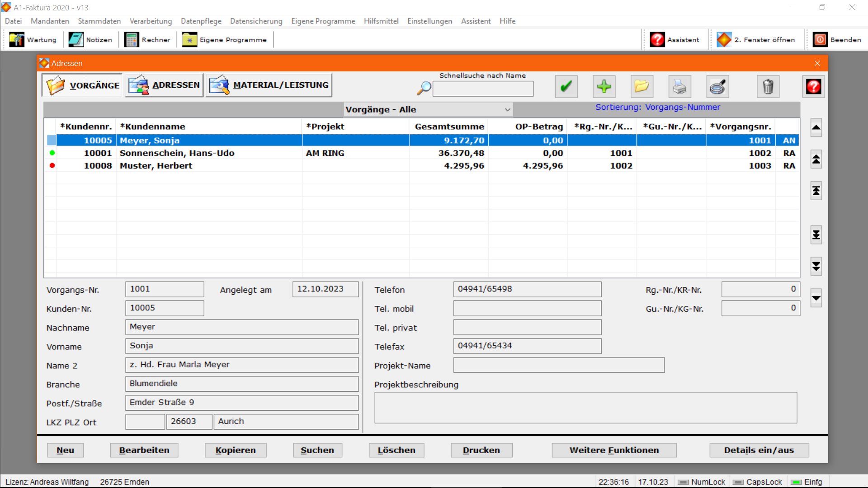Click the Nachname field containing Meyer
Image resolution: width=868 pixels, height=488 pixels.
point(242,327)
